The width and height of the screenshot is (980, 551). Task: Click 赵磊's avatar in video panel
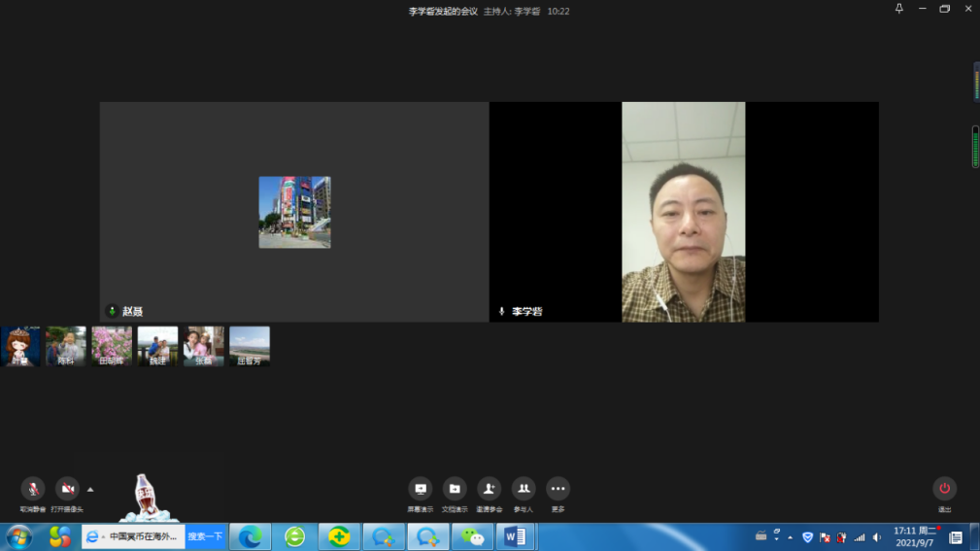[x=294, y=212]
